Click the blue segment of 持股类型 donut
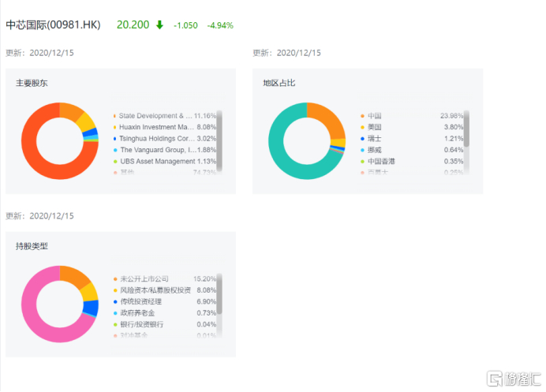The image size is (546, 392). click(x=91, y=308)
